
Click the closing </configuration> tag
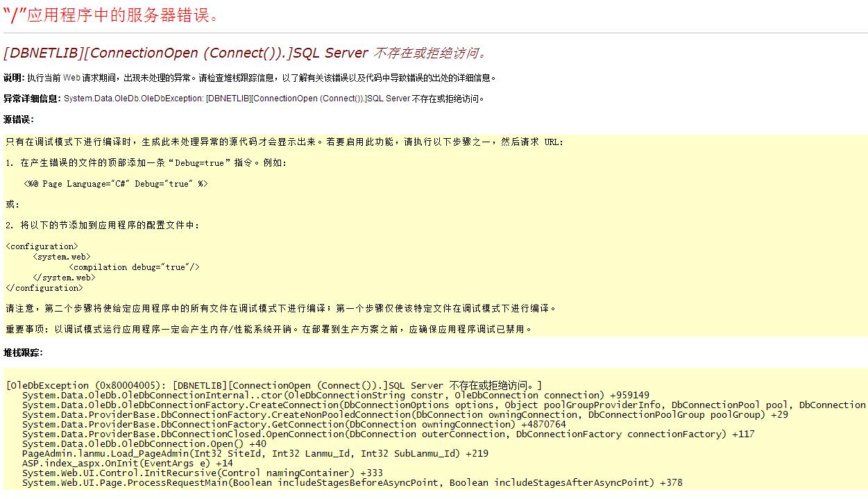tap(44, 287)
